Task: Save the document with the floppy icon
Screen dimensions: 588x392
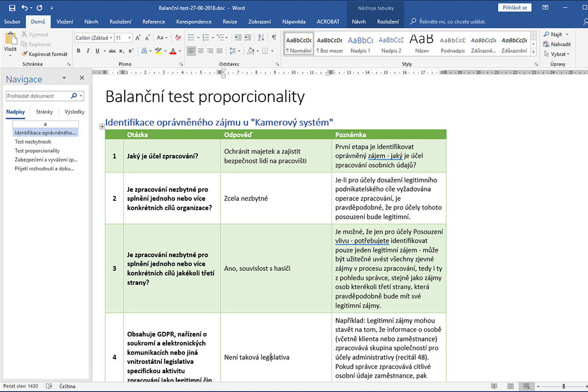Action: 12,8
